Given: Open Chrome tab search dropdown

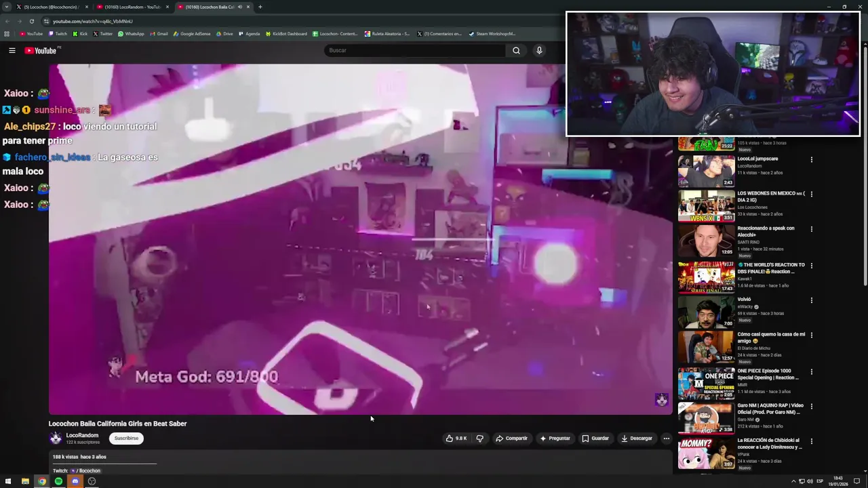Looking at the screenshot, I should coord(6,7).
